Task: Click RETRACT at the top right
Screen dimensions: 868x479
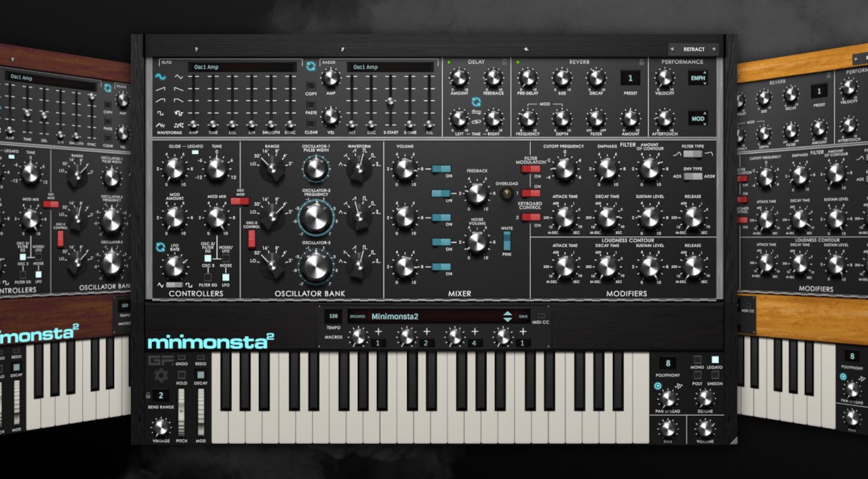Action: [x=694, y=49]
